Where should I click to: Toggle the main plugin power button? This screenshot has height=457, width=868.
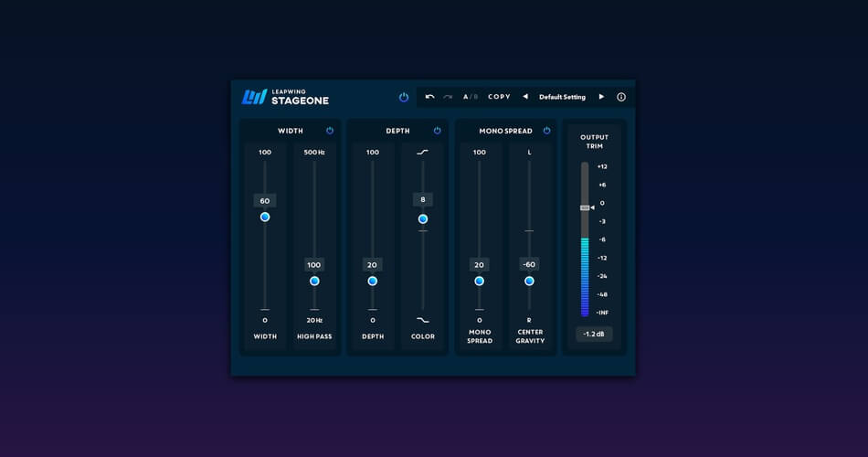[x=404, y=97]
